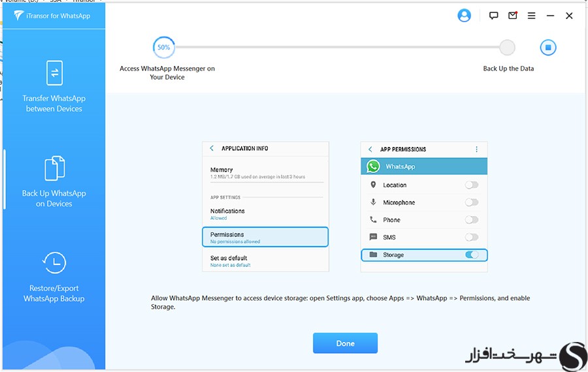Open the mail notification icon
This screenshot has height=372, width=588.
513,16
